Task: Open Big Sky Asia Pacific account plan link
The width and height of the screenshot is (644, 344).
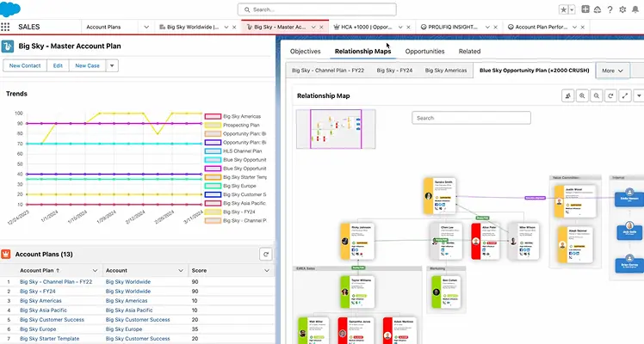Action: (43, 310)
